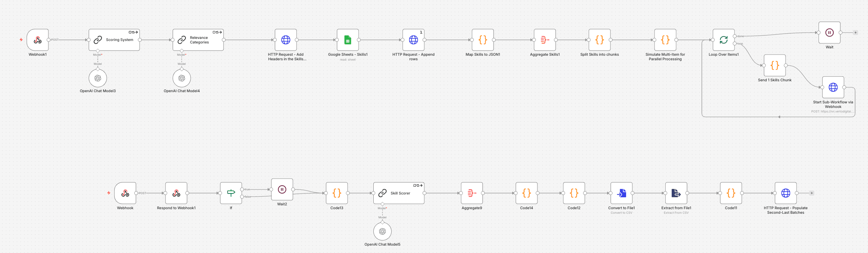Select the Extract from File1 node
Screen dimensions: 868x253
click(676, 193)
